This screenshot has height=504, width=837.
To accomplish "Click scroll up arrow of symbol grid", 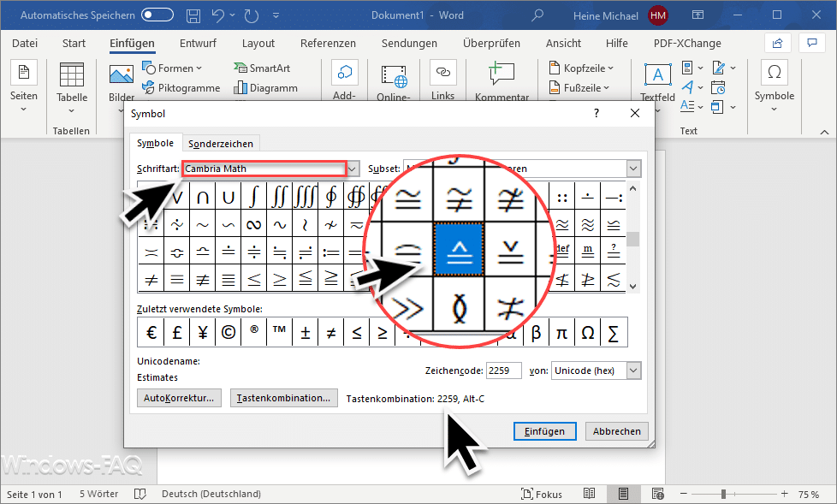I will [x=633, y=188].
